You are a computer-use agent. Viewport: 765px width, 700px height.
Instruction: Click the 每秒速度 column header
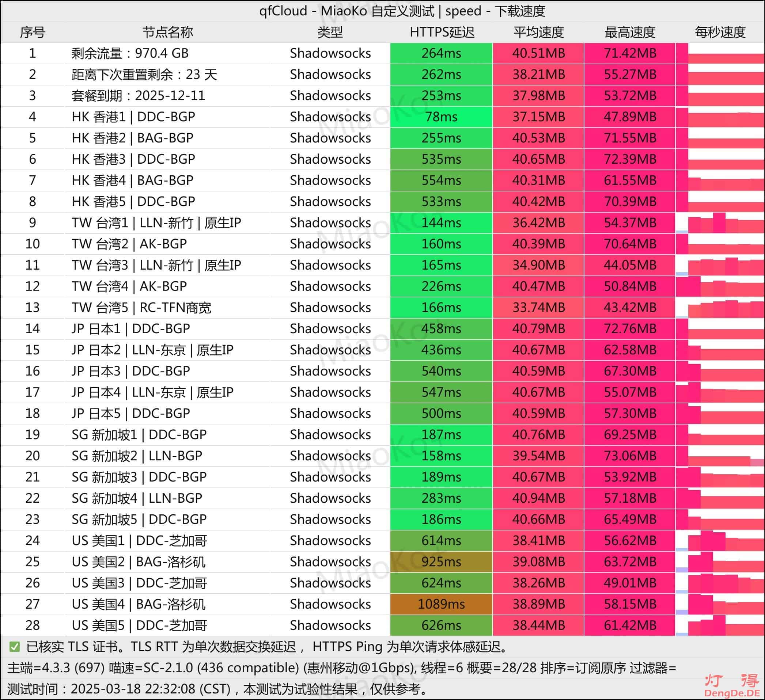[x=720, y=32]
